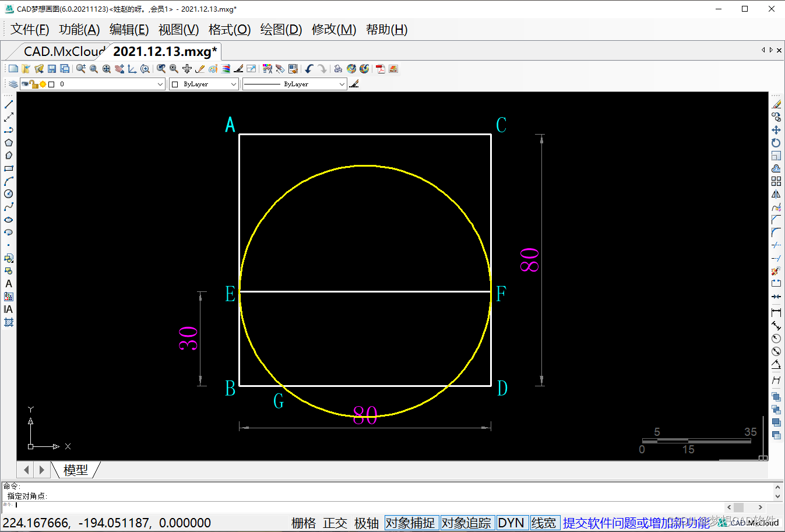785x532 pixels.
Task: Click the Save icon in the toolbar
Action: pos(52,69)
